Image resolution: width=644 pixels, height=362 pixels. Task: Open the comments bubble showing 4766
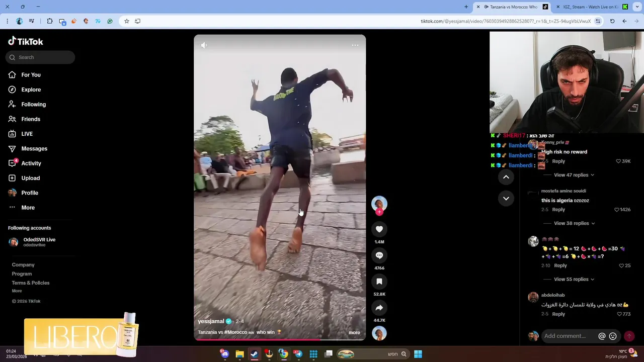tap(379, 255)
